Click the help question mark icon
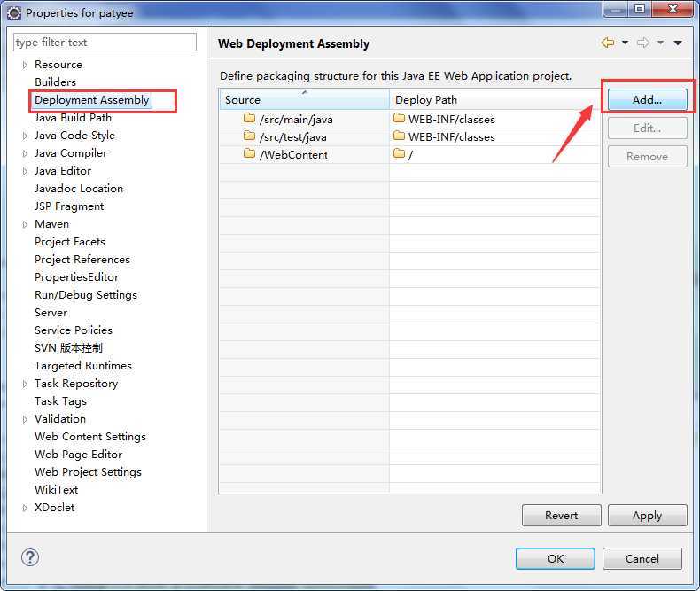 click(x=30, y=557)
